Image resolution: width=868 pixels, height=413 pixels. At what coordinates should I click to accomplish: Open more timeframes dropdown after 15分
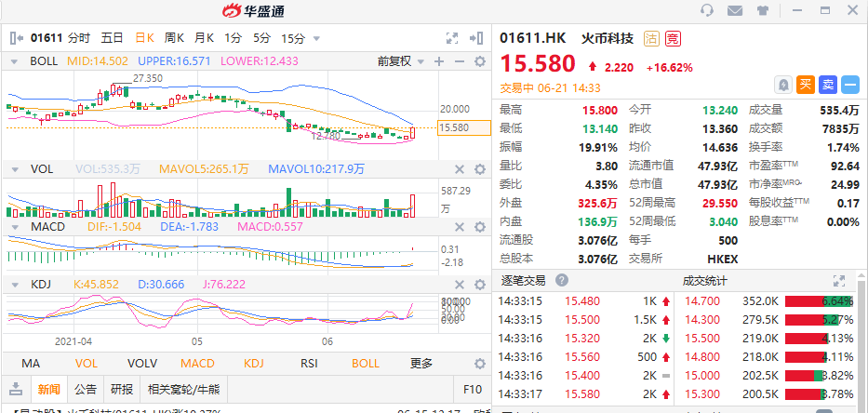click(316, 39)
